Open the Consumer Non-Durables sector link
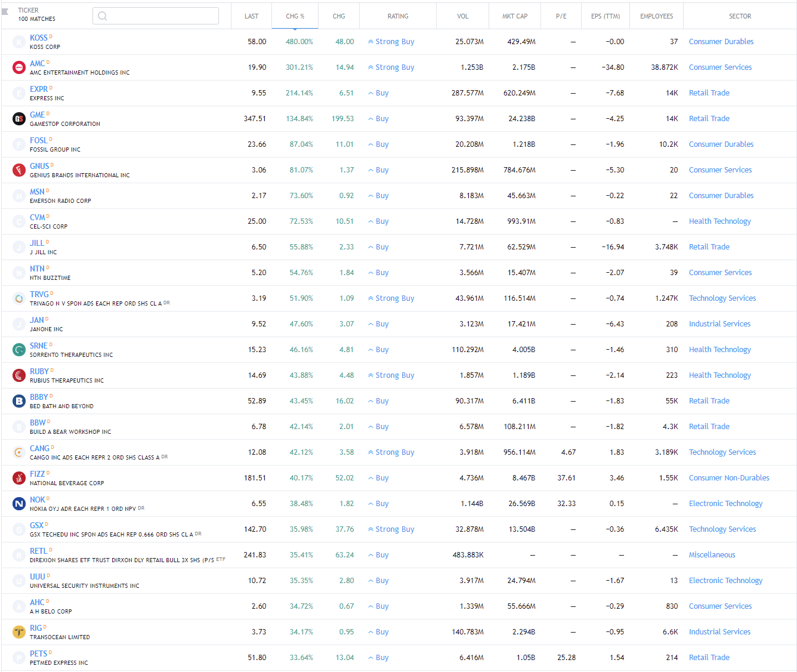The height and width of the screenshot is (672, 797). [x=729, y=478]
